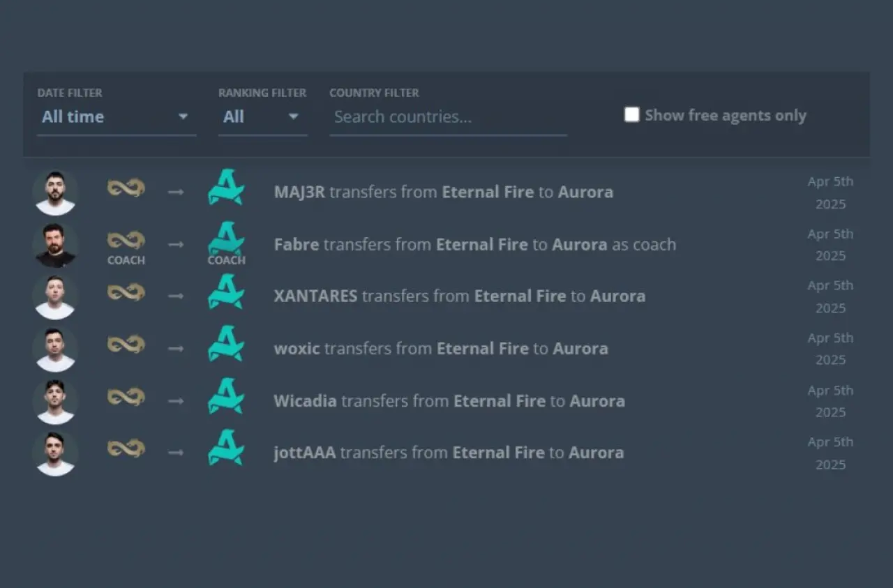Click Fabre's profile photo
The image size is (893, 588).
click(x=55, y=245)
